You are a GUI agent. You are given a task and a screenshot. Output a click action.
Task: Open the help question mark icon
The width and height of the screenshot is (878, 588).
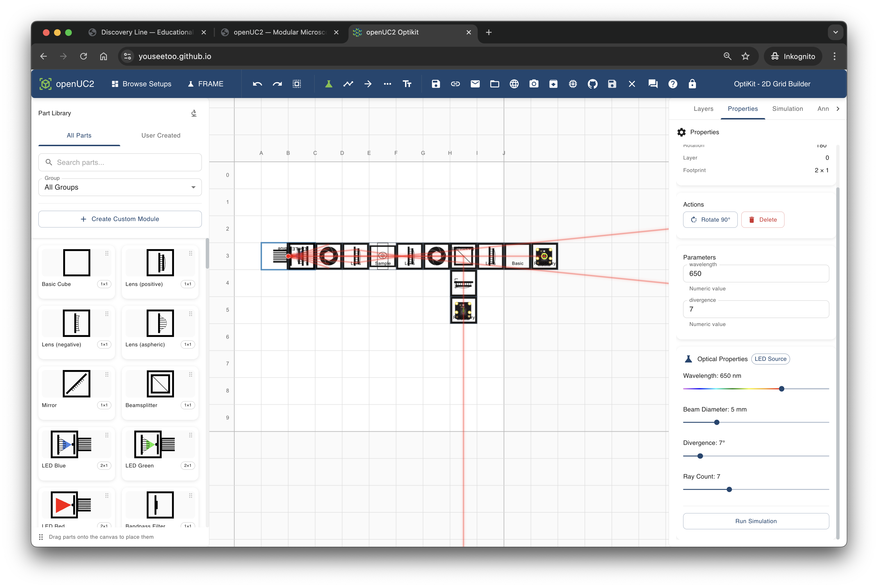673,84
